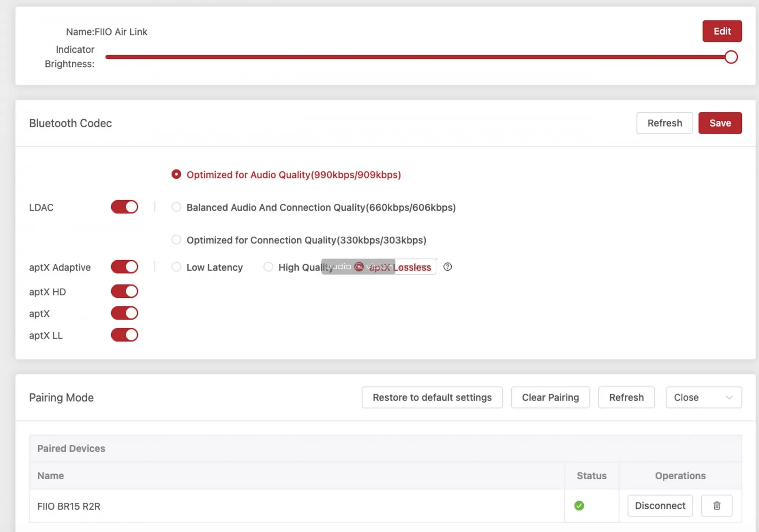Screen dimensions: 759x532
Task: Click Restore to default settings
Action: [x=432, y=397]
